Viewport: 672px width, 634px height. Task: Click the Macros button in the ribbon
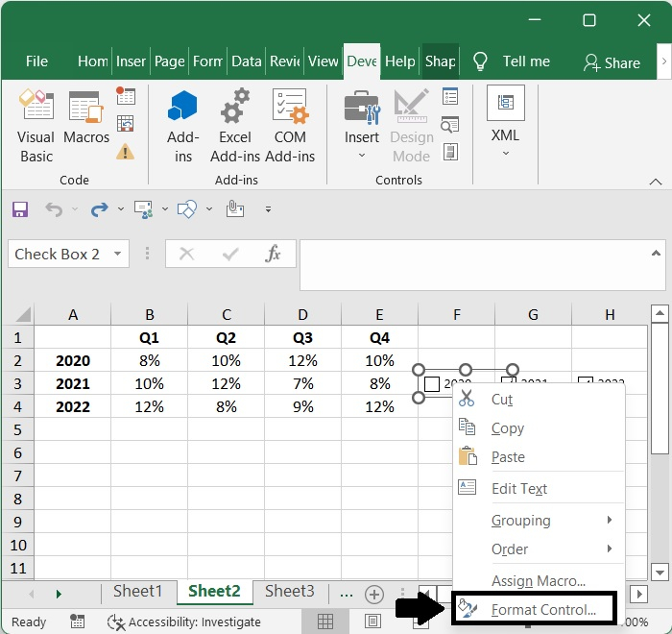coord(86,125)
